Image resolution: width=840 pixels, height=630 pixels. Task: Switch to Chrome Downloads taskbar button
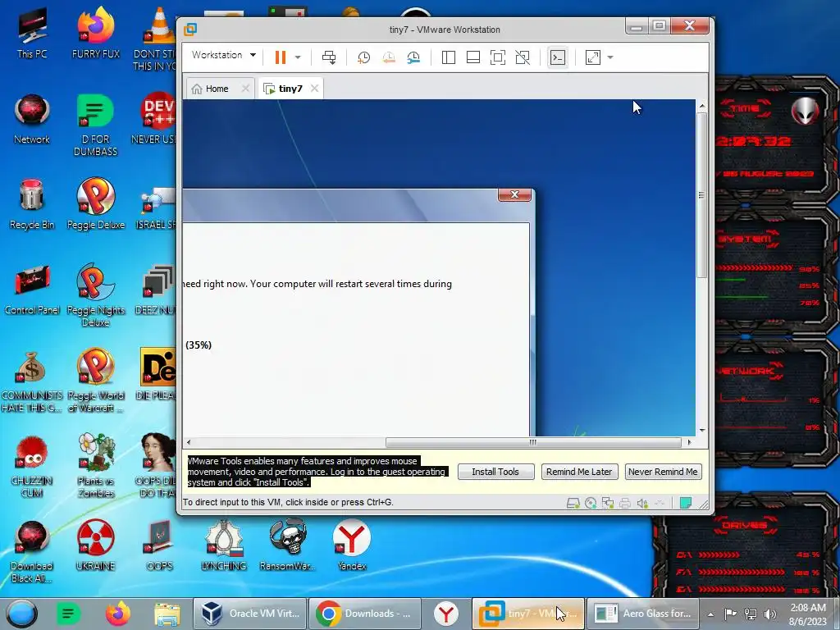tap(365, 614)
